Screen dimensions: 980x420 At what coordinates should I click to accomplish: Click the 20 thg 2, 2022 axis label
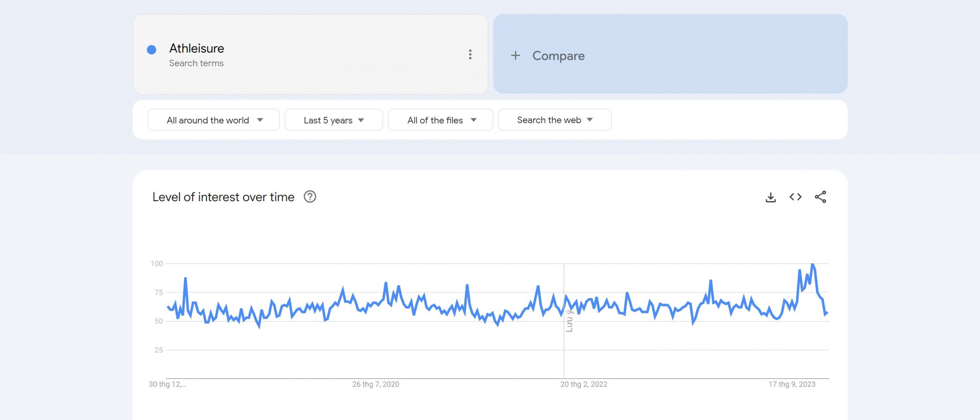tap(584, 384)
